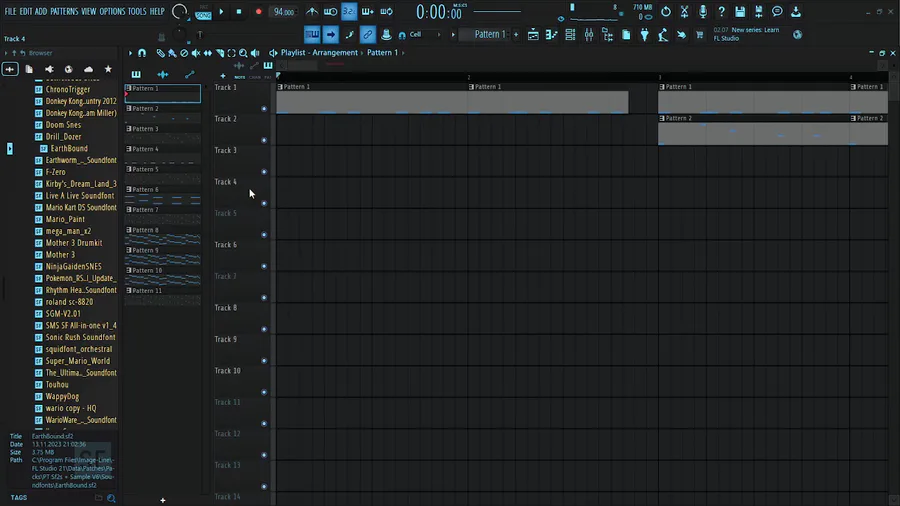The image size is (900, 506).
Task: Select the Slice tool in the playlist toolbar
Action: tap(220, 53)
